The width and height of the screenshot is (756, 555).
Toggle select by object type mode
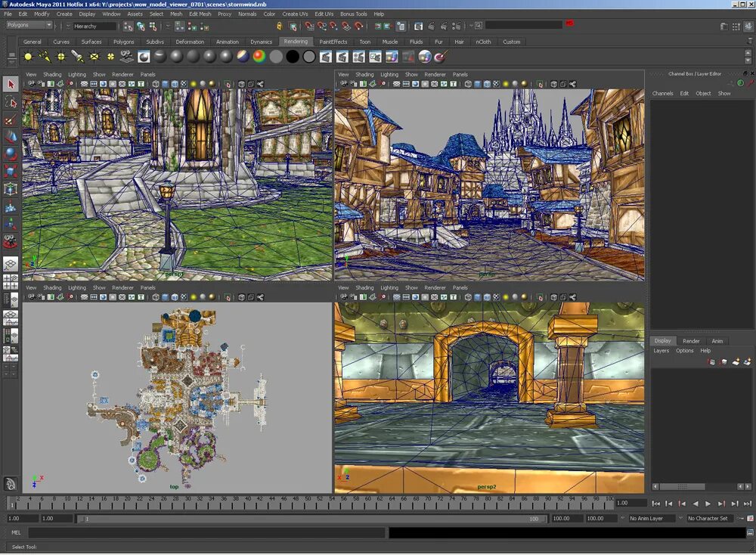click(141, 26)
